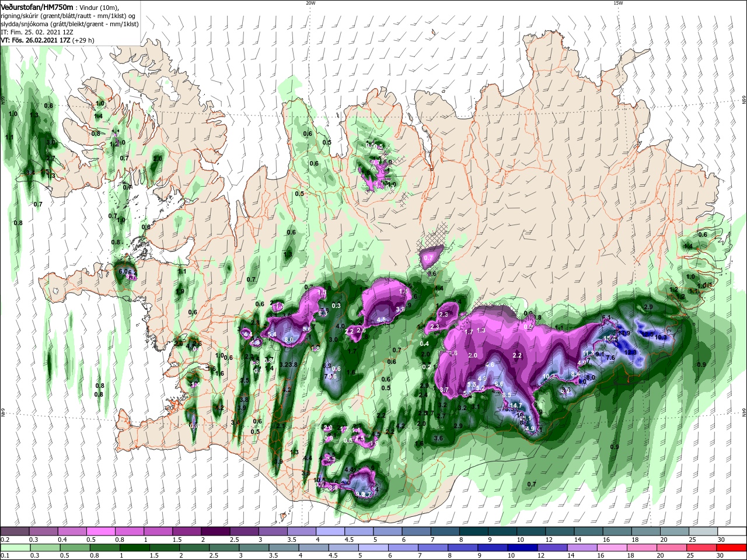Click the 10.3 precipitation value
The image size is (747, 560).
[x=661, y=337]
